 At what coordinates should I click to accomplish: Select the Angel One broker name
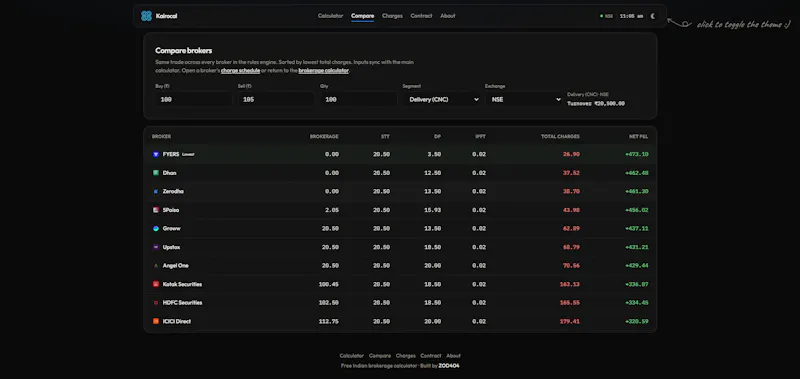click(176, 266)
